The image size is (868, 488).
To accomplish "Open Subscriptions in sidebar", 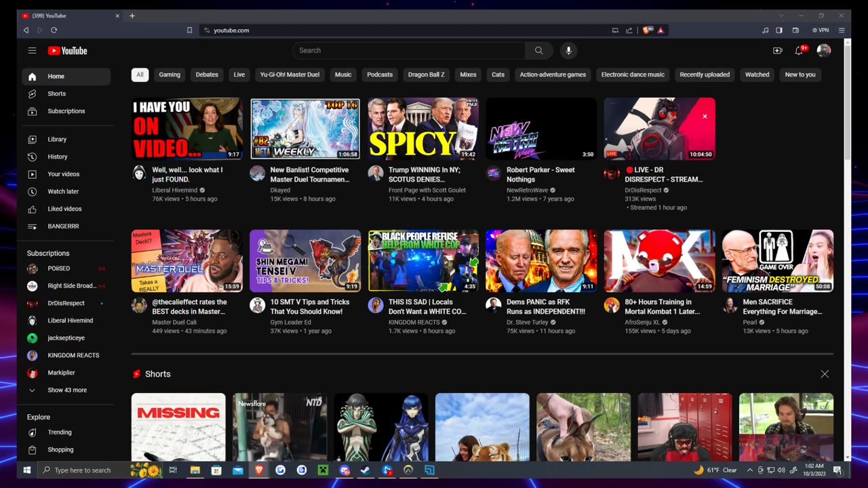I will point(66,111).
